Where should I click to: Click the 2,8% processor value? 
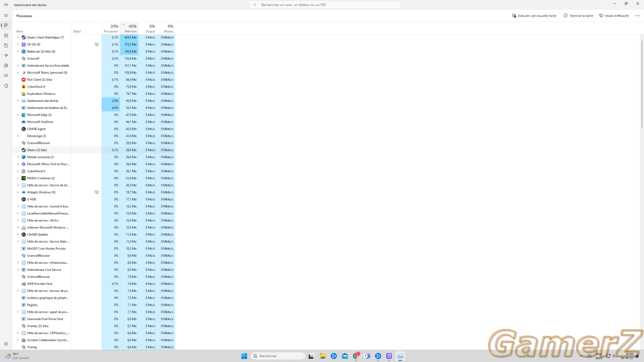click(x=115, y=101)
